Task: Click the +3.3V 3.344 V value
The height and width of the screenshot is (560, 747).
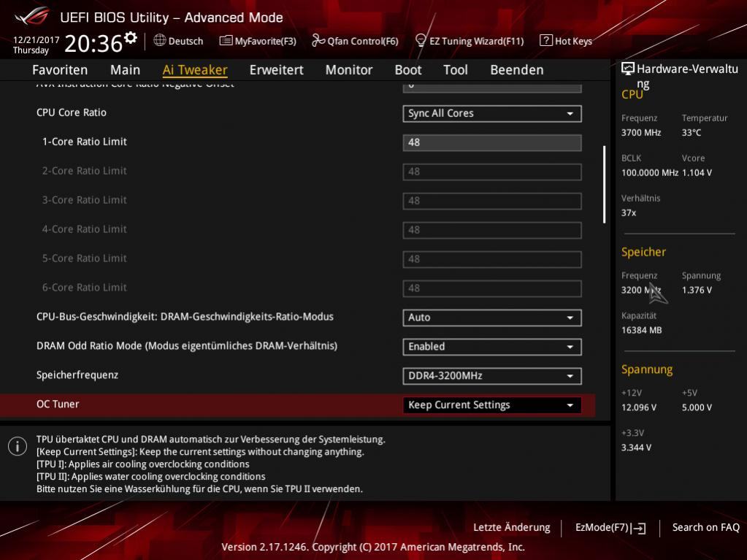Action: tap(637, 448)
